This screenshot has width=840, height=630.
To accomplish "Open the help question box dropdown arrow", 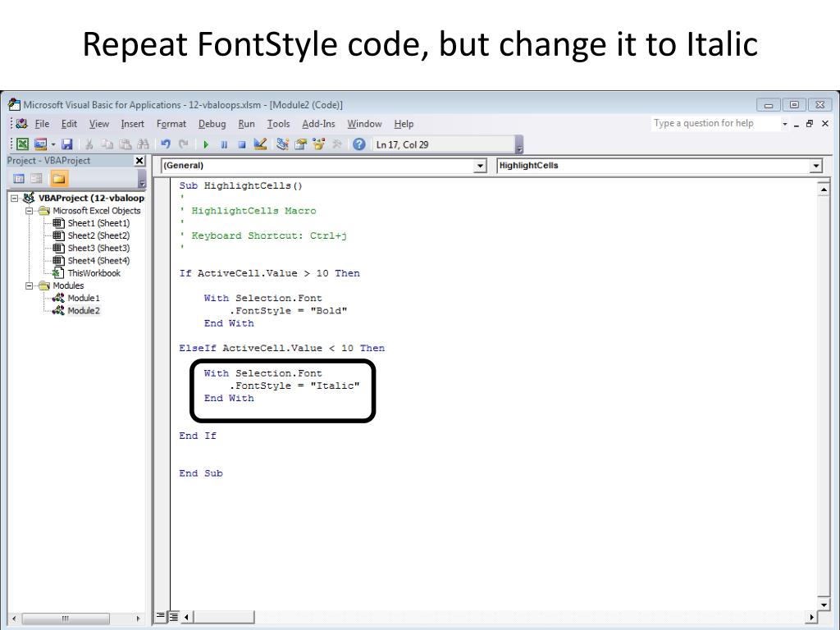I will [x=785, y=124].
